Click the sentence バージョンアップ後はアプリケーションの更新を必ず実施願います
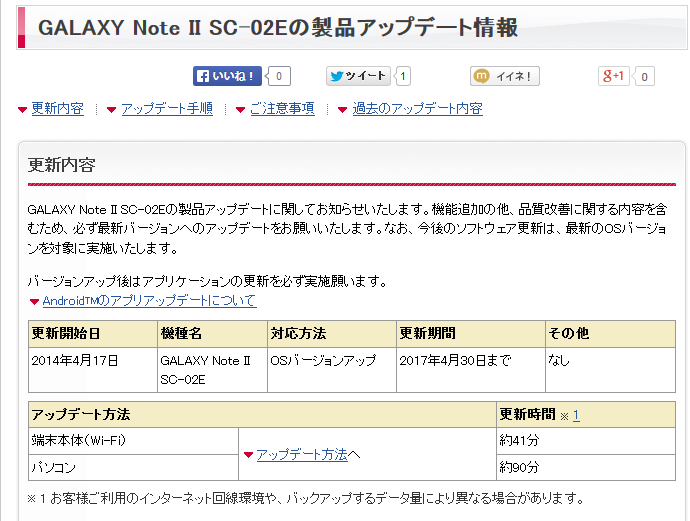 click(x=207, y=281)
